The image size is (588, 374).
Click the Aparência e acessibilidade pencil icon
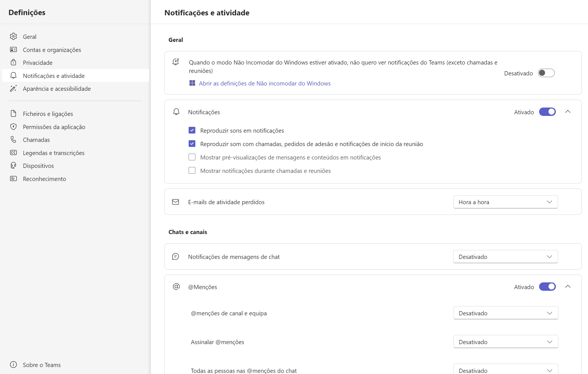pos(13,89)
